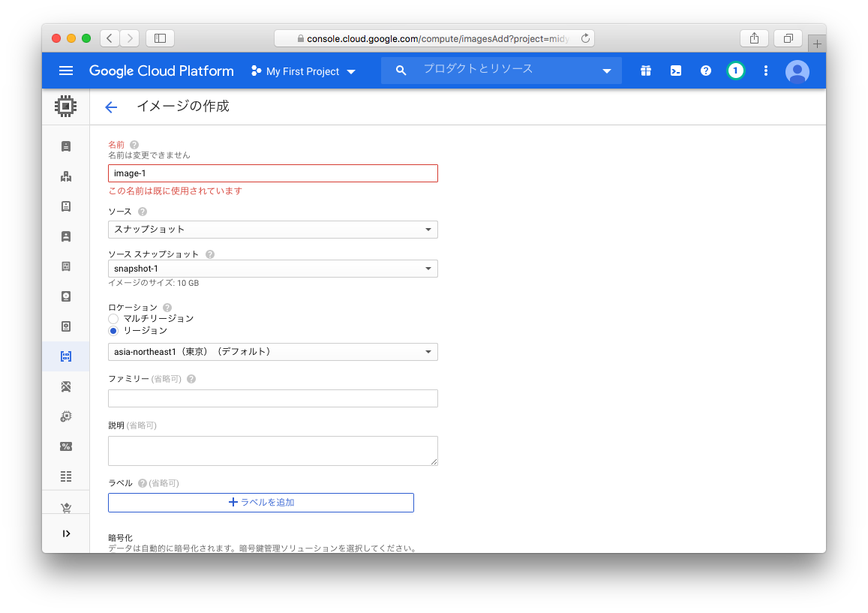Click the Compute Engine chip icon
The image size is (868, 613).
(x=66, y=107)
